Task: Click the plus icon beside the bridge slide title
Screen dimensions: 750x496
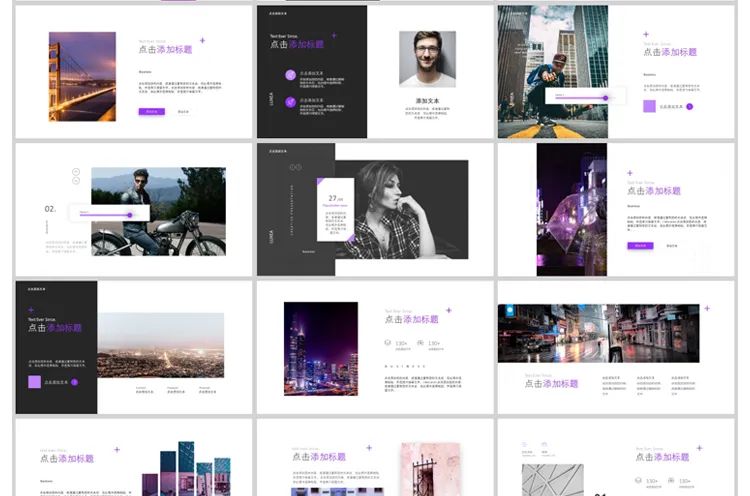Action: (202, 41)
